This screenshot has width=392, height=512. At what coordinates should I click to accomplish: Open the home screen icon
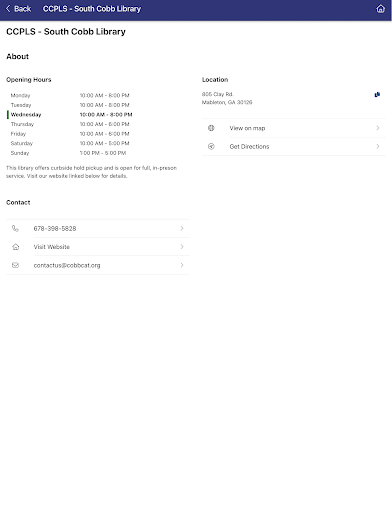pos(380,9)
